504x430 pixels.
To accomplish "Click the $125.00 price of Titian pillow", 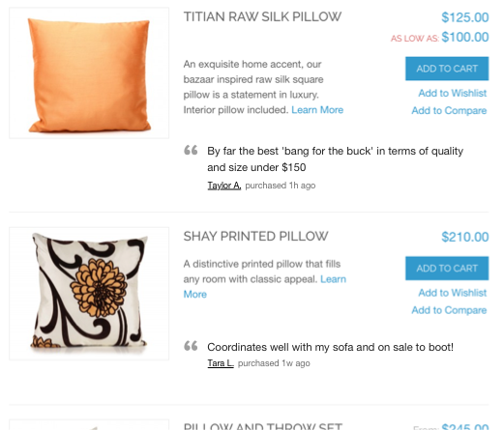I will pyautogui.click(x=465, y=17).
